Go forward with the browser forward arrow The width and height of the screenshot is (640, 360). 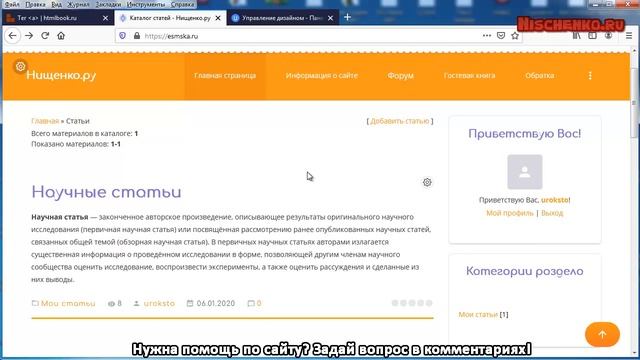[29, 36]
